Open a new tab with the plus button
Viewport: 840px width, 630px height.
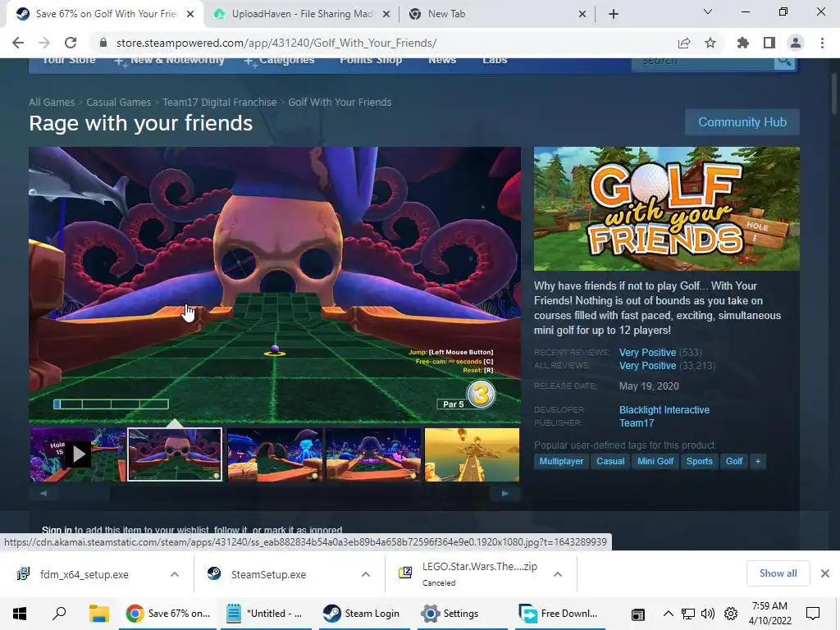[x=614, y=14]
